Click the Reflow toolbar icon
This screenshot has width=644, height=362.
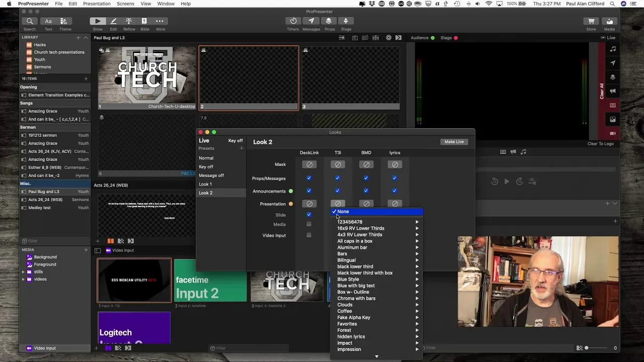pyautogui.click(x=129, y=21)
